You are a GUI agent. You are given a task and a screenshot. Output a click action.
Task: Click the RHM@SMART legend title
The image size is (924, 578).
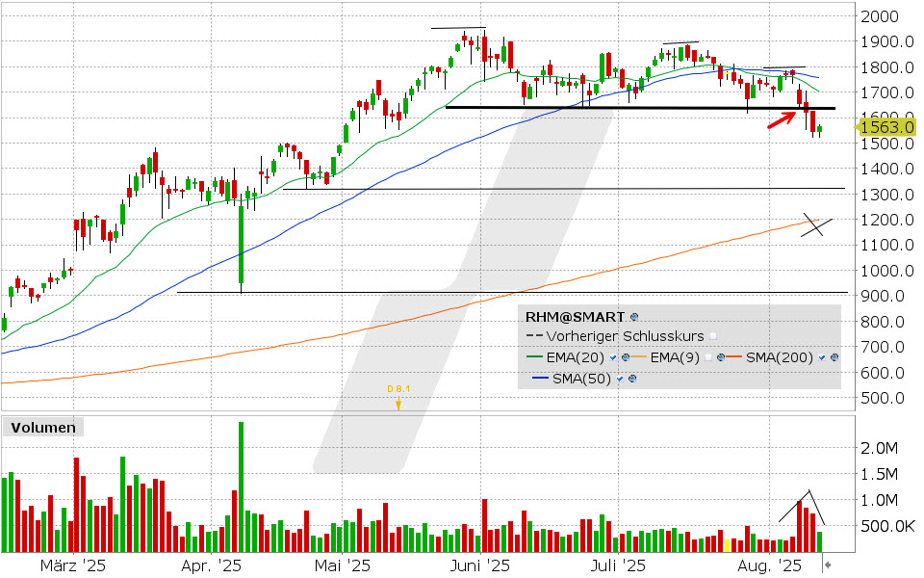575,317
